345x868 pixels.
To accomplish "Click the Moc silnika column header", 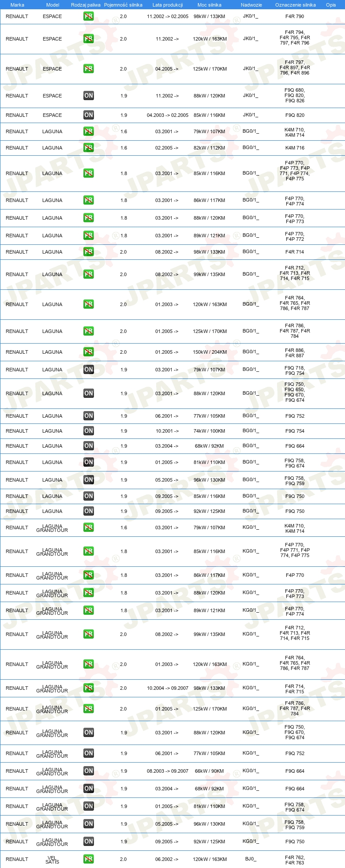I will (210, 5).
